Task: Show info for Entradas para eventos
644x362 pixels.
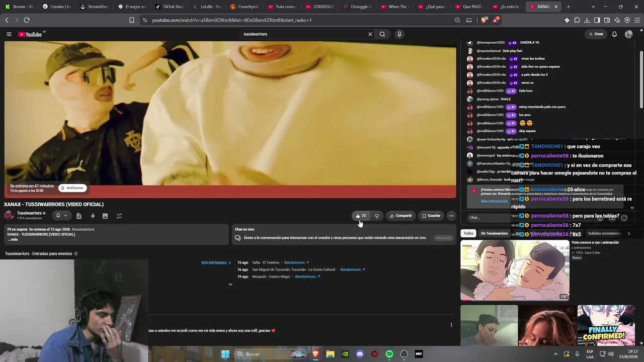Action: pyautogui.click(x=76, y=254)
